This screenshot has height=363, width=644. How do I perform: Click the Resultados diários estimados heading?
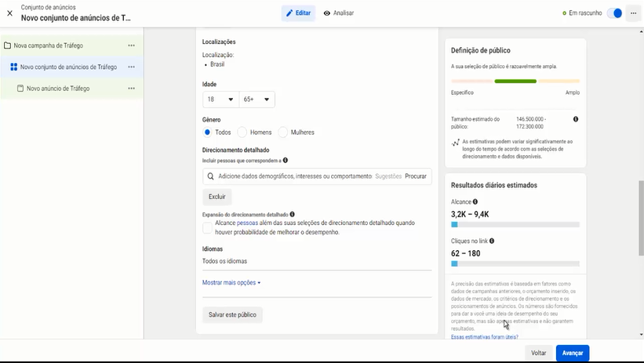click(494, 185)
